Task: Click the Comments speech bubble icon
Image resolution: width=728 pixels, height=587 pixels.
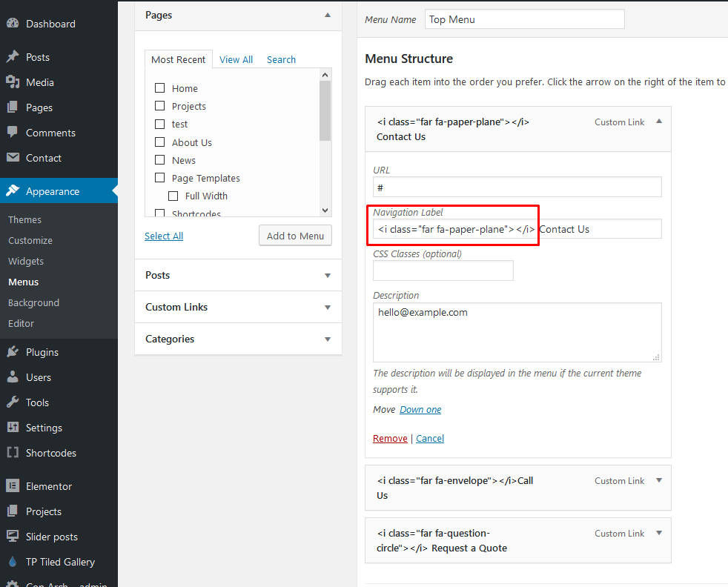Action: pyautogui.click(x=13, y=133)
